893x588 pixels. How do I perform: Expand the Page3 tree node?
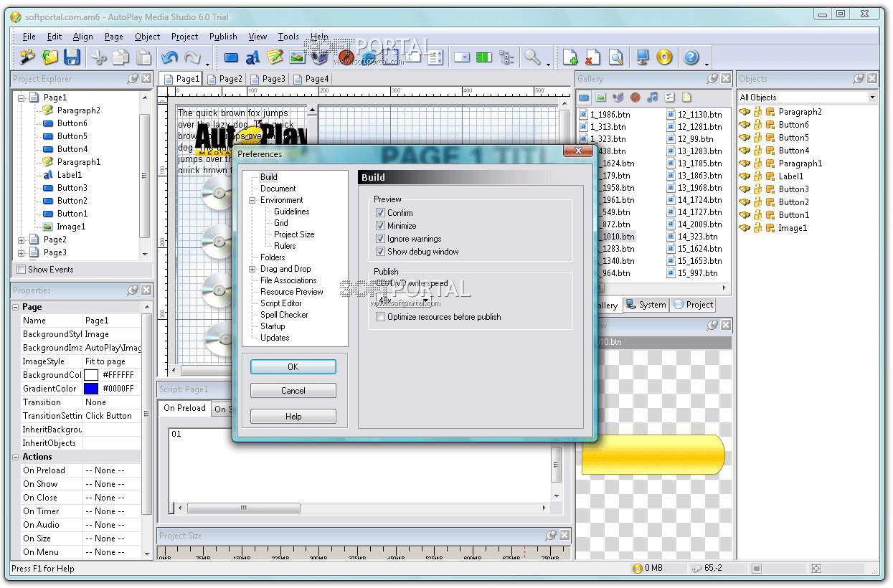click(22, 252)
